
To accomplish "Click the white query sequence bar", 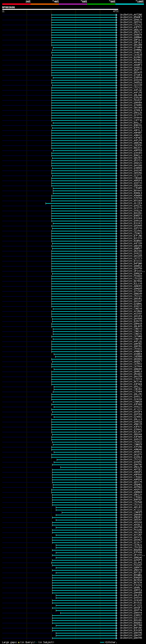I will coord(60,10).
